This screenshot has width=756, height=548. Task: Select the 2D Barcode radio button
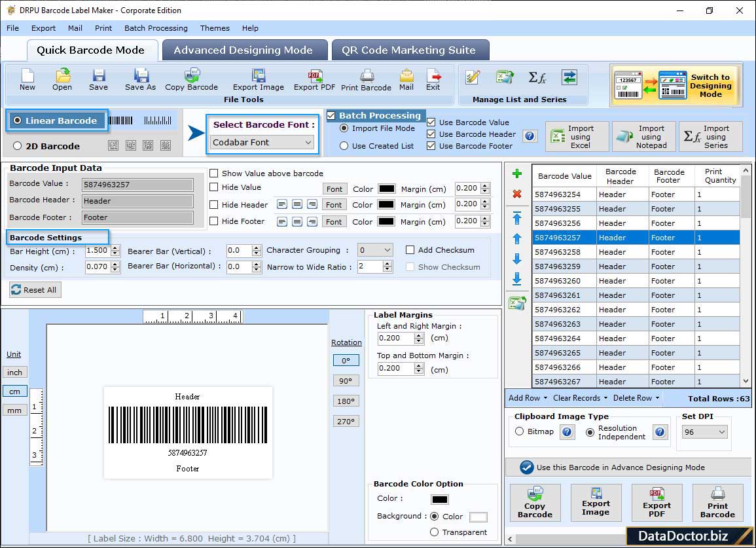point(18,146)
